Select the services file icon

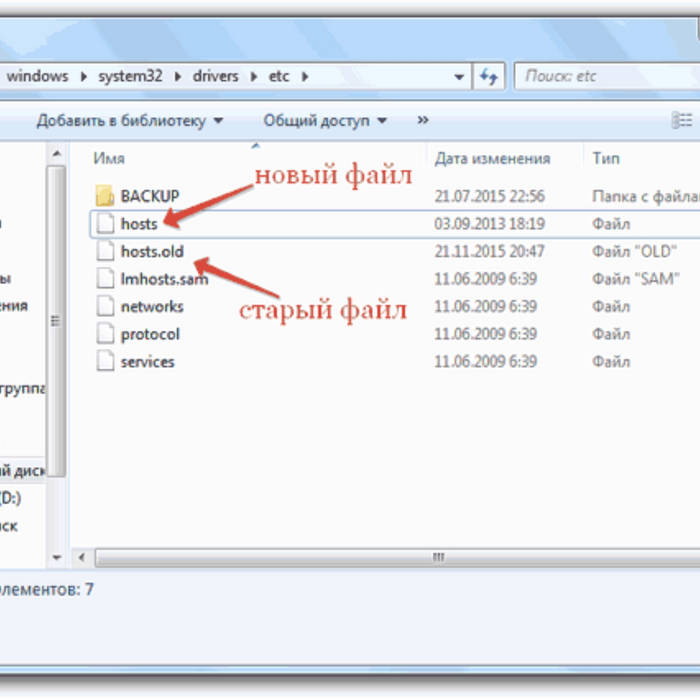[105, 362]
